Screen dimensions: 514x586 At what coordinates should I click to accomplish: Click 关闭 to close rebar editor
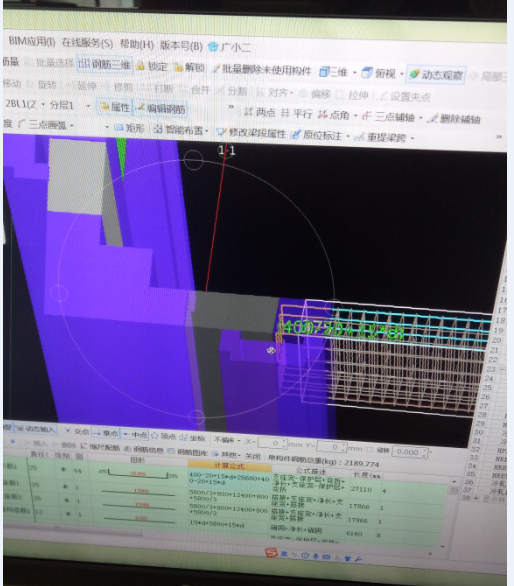(252, 456)
